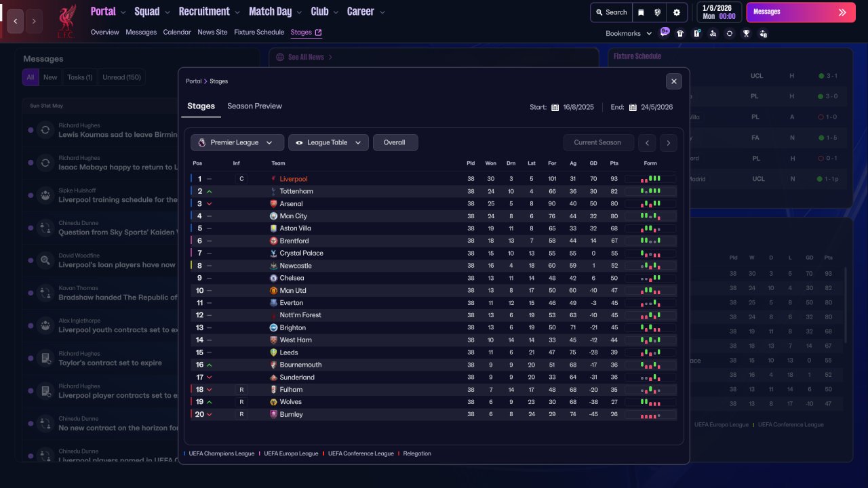Viewport: 868px width, 488px height.
Task: Click Liverpool's form indicator bars
Action: tap(650, 179)
